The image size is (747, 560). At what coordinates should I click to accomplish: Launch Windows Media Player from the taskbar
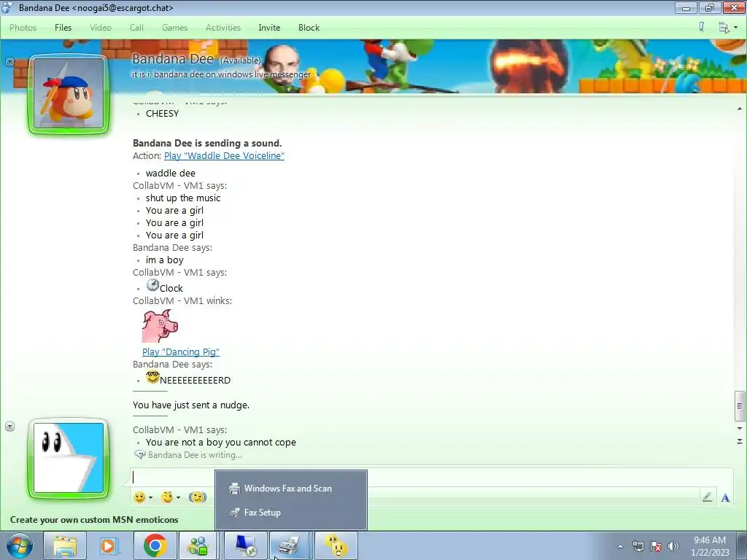pos(108,545)
